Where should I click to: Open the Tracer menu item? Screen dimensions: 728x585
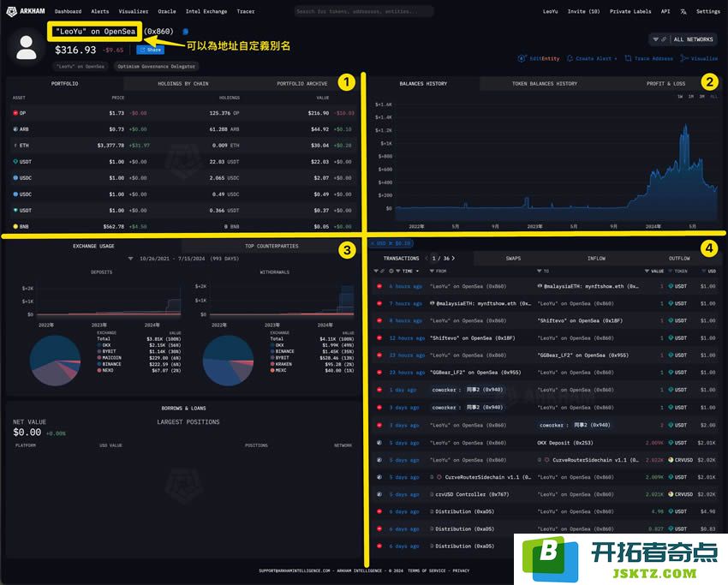pyautogui.click(x=246, y=12)
